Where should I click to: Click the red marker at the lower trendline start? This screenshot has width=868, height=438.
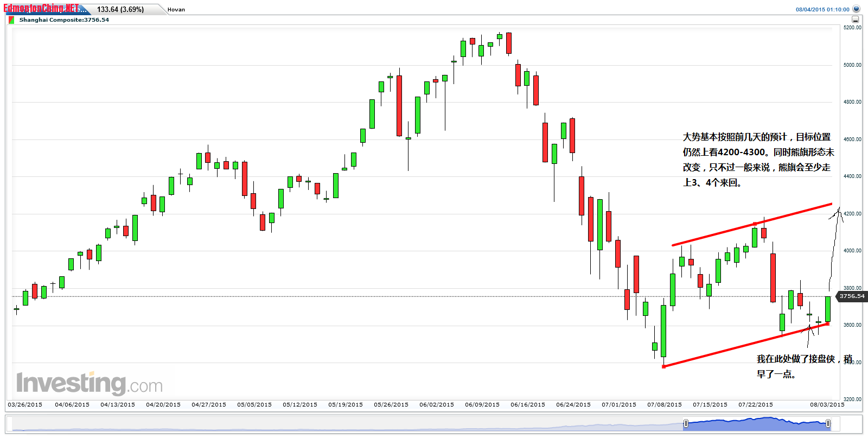click(x=664, y=366)
